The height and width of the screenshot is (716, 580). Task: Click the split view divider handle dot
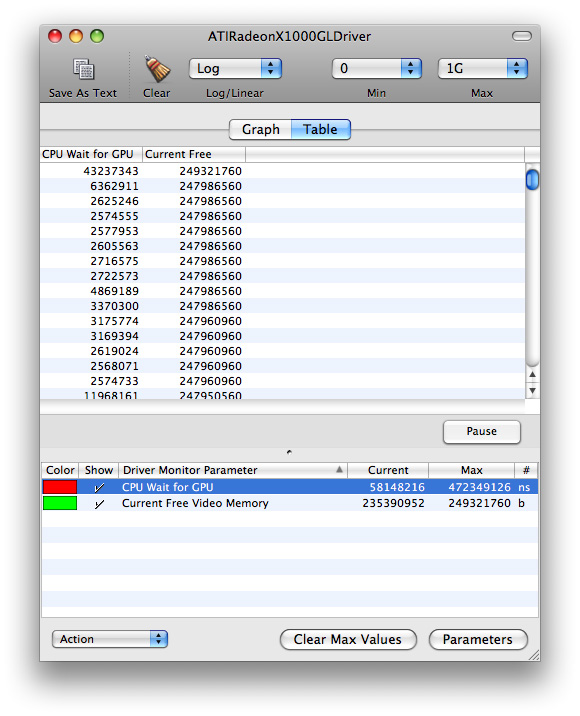click(x=289, y=452)
